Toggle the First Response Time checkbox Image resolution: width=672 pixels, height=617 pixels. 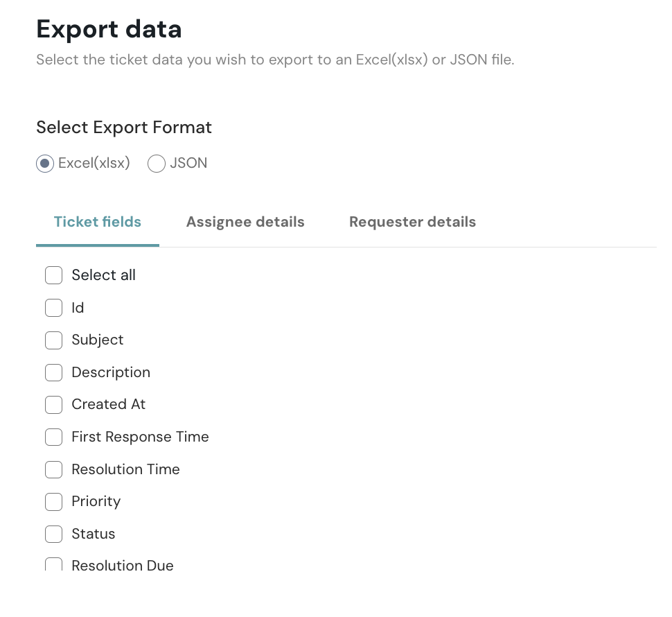click(x=54, y=437)
